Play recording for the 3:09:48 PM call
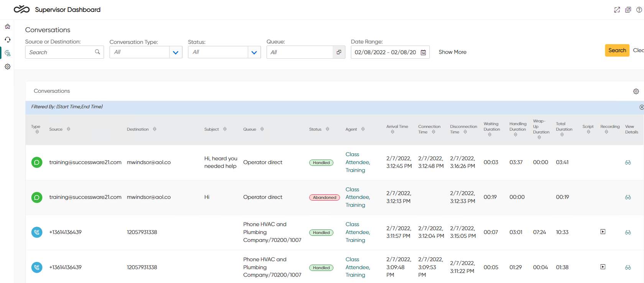644x283 pixels. pyautogui.click(x=603, y=267)
